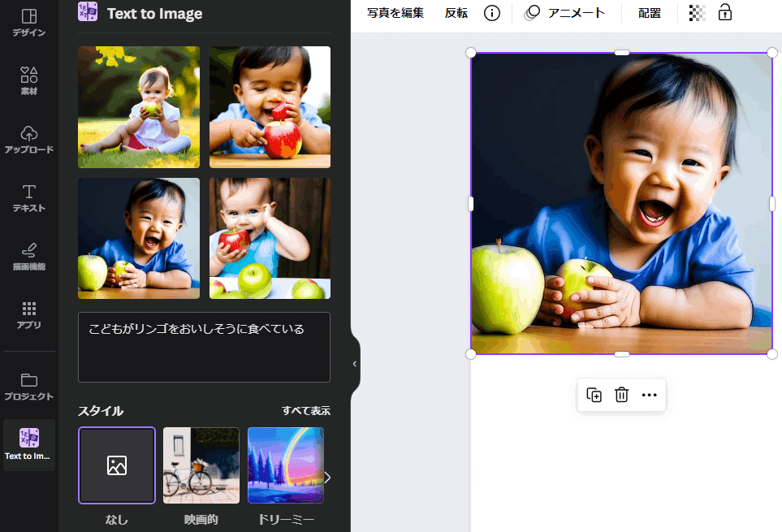Click the top-left resize handle of selected image
Image resolution: width=782 pixels, height=532 pixels.
[471, 53]
